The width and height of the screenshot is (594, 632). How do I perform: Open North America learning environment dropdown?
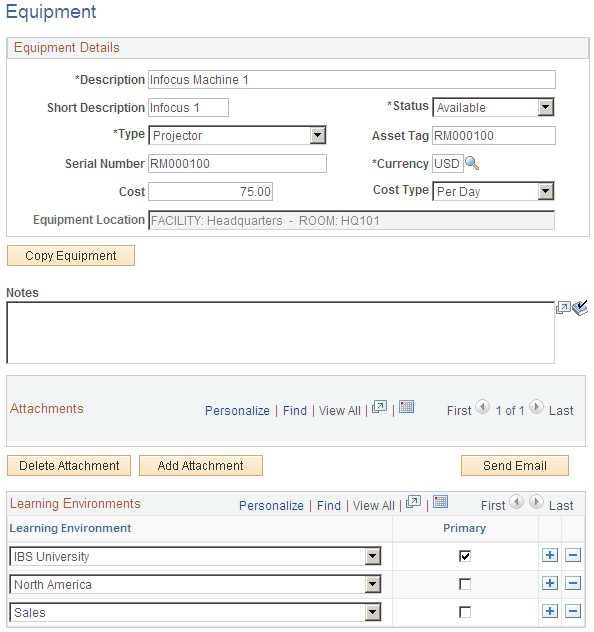[195, 584]
